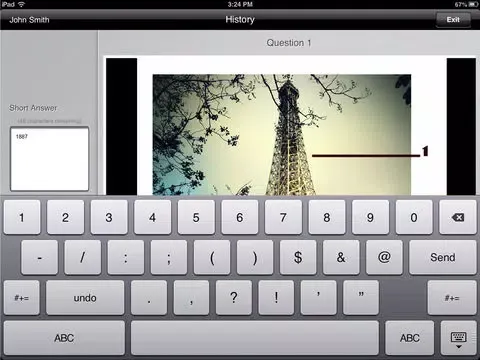This screenshot has height=360, width=480.
Task: Tap the right #+= symbols key
Action: coord(452,298)
